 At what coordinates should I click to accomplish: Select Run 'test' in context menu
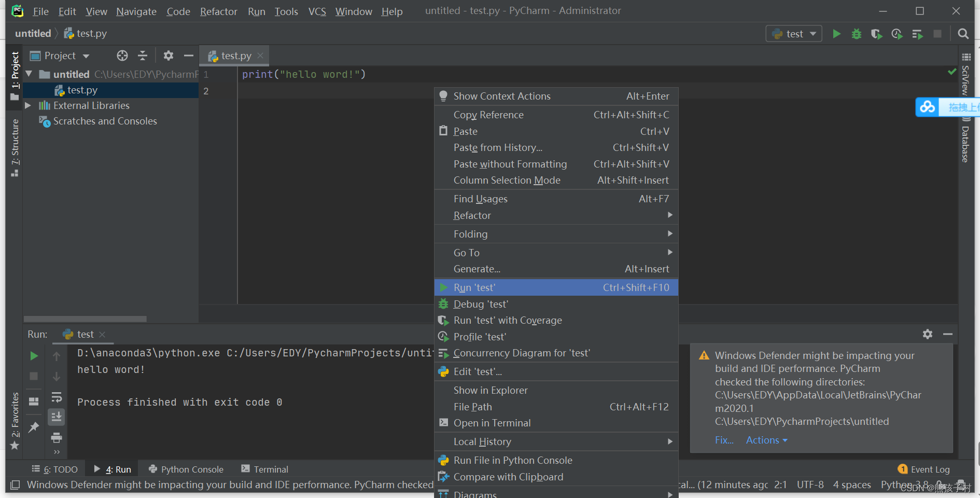pos(556,287)
